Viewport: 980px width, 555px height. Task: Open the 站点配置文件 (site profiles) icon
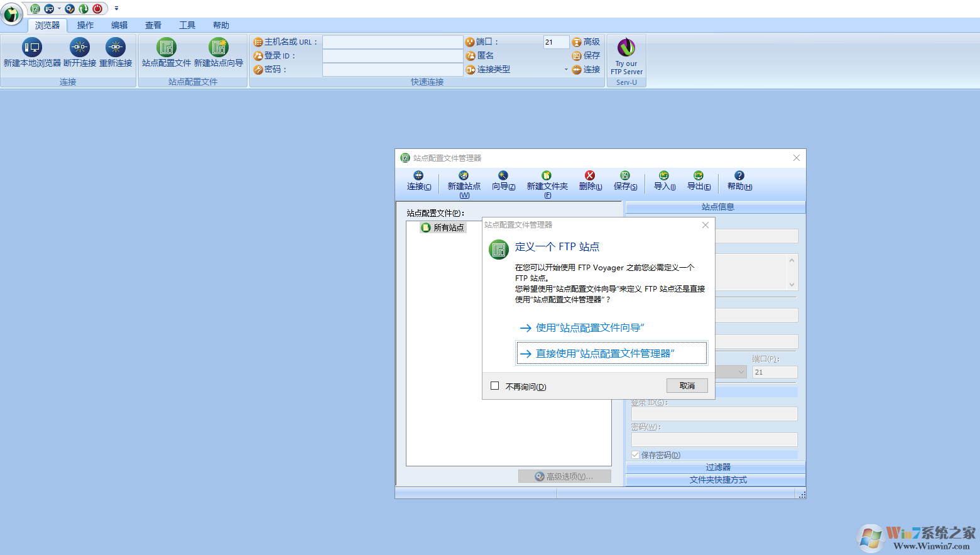(165, 53)
